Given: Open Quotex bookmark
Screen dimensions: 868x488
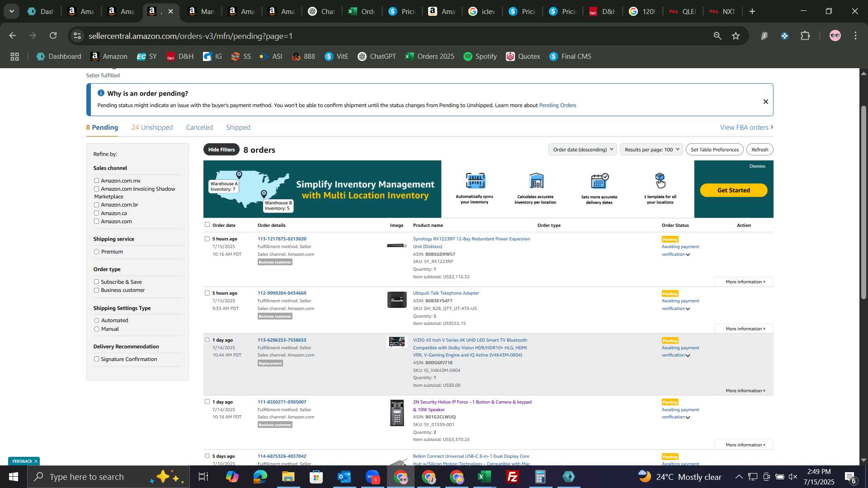Looking at the screenshot, I should click(524, 56).
